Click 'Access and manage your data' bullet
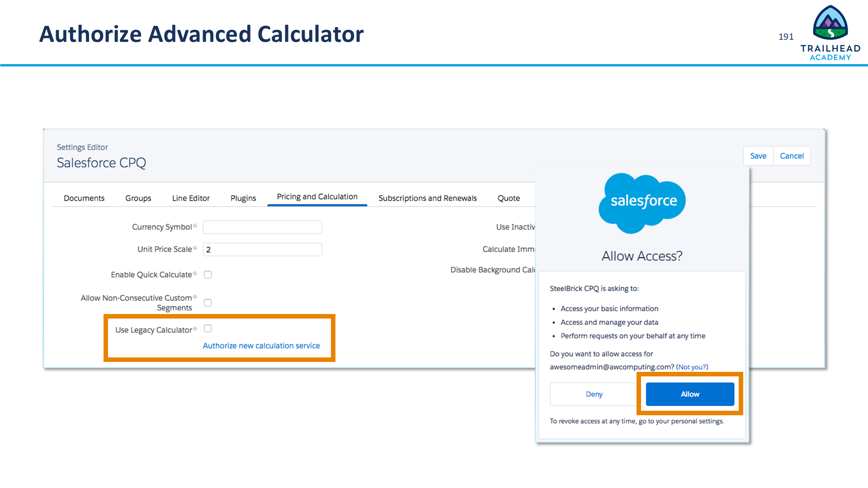868x488 pixels. [x=609, y=322]
